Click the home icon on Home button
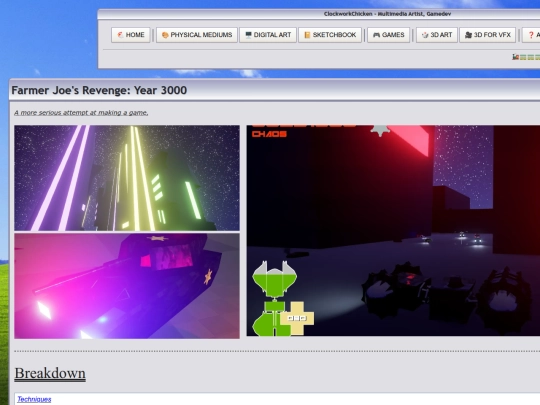The image size is (540, 405). pos(120,35)
